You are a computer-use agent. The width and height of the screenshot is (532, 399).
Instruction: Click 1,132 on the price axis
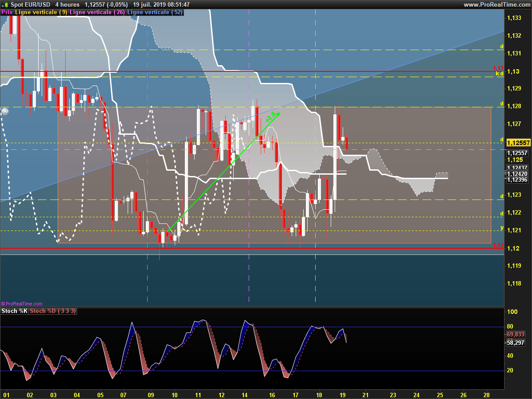pyautogui.click(x=514, y=36)
